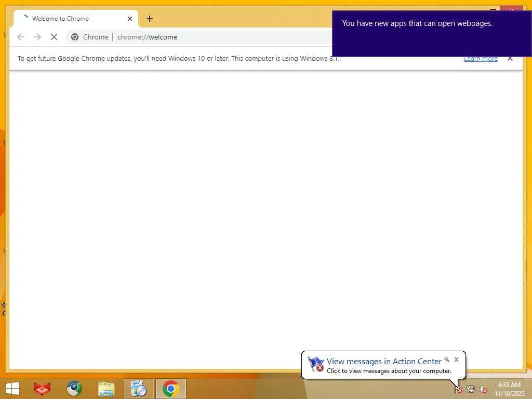532x399 pixels.
Task: Click the Action Center flag tray icon
Action: coord(458,389)
